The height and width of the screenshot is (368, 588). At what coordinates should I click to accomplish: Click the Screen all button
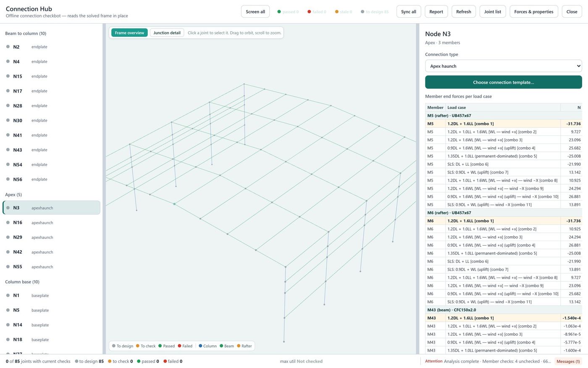tap(255, 12)
